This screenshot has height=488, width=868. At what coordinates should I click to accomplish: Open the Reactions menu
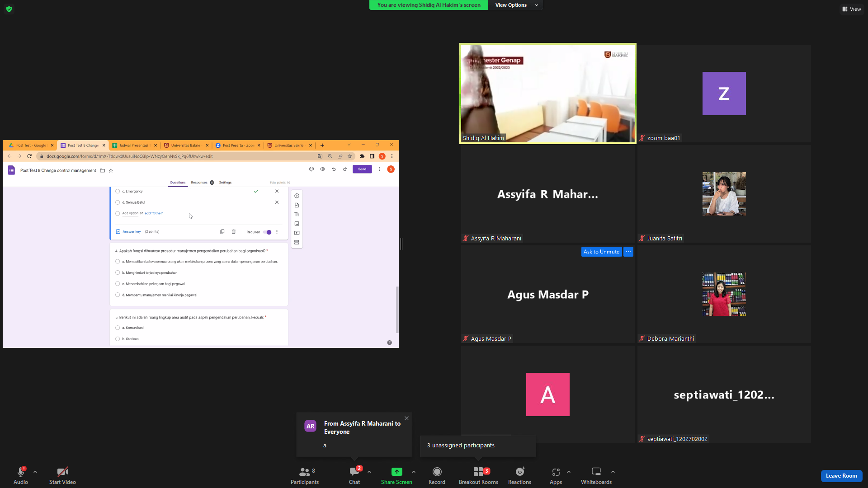[519, 475]
